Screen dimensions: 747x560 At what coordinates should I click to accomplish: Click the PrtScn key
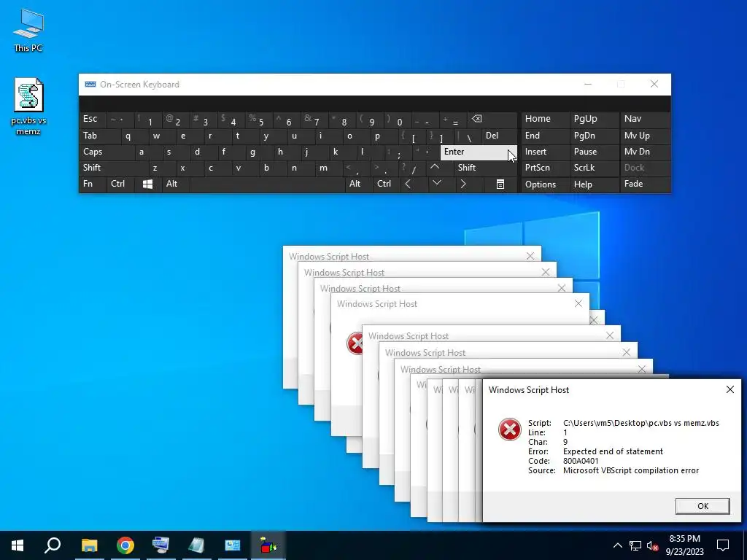[x=545, y=168]
